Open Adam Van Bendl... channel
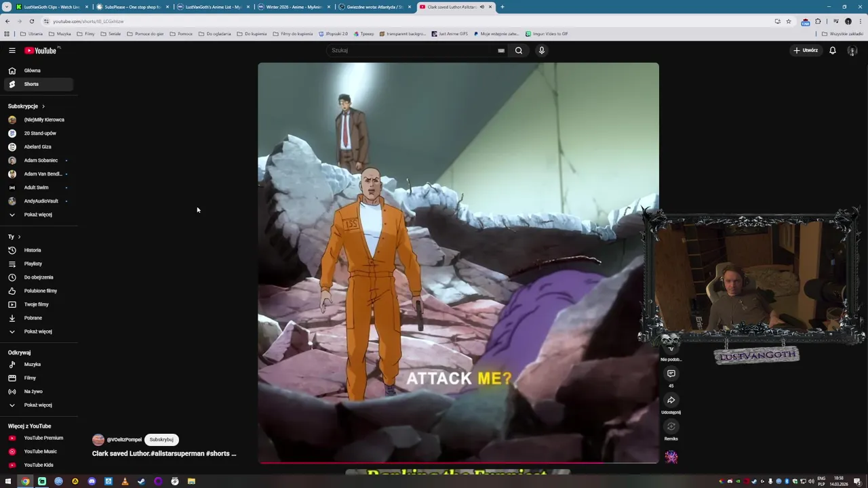This screenshot has width=868, height=488. [39, 174]
